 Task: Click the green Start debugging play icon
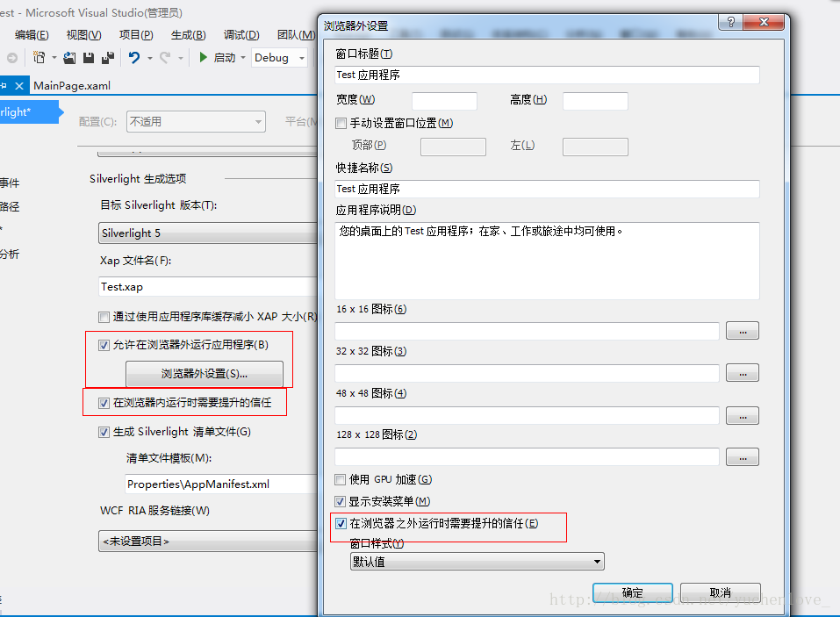point(203,57)
